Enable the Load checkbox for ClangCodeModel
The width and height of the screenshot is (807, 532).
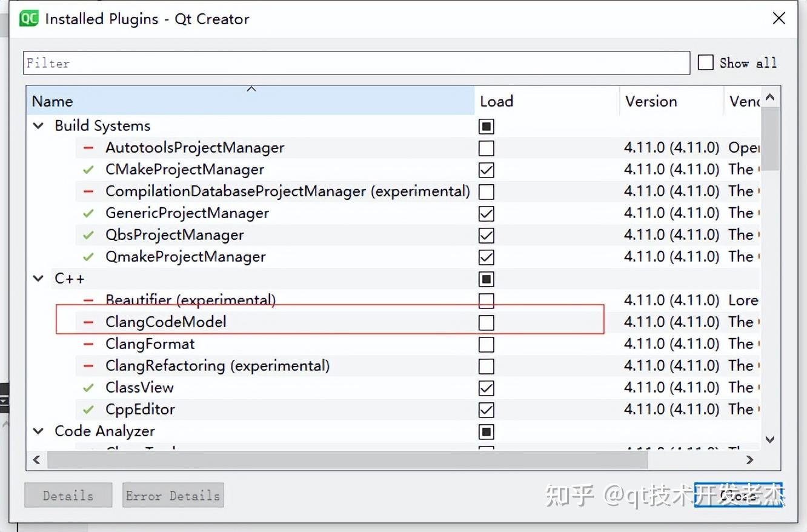(486, 322)
